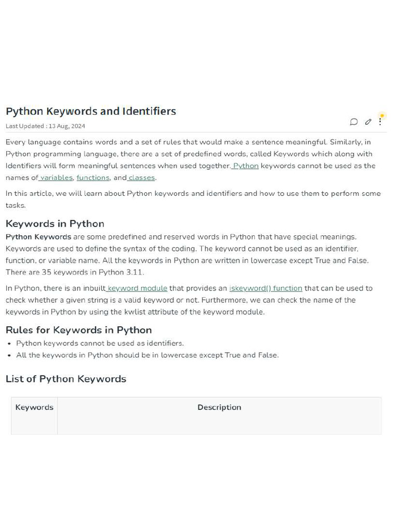Click the bold Python Keywords text

[38, 237]
